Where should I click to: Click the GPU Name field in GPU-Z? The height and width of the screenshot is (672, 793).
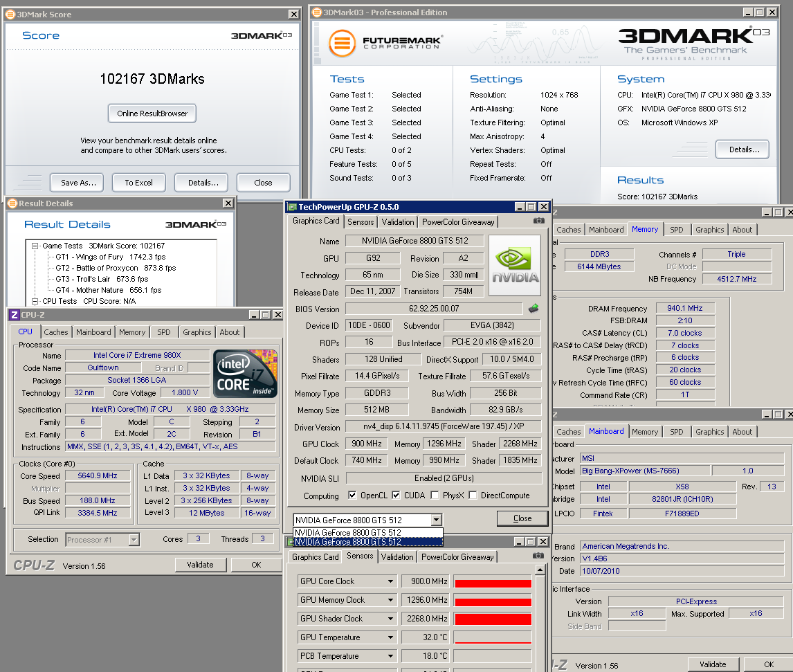(414, 241)
